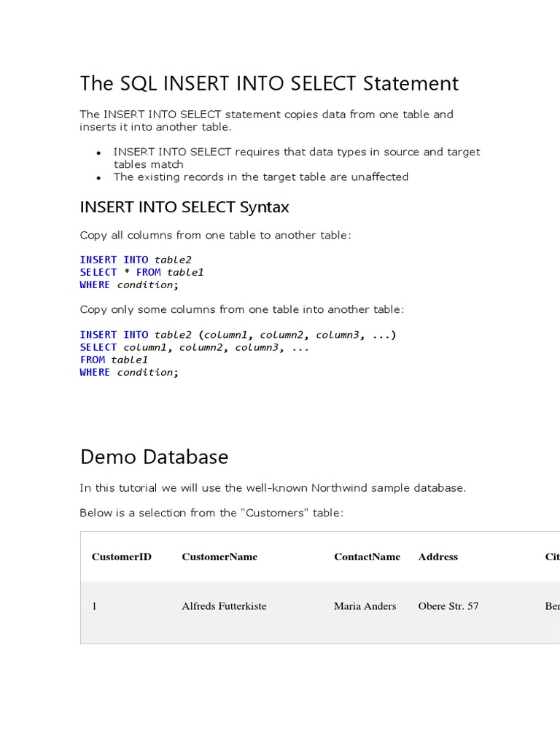The image size is (560, 747).
Task: Click the CustomerID column header
Action: click(121, 557)
